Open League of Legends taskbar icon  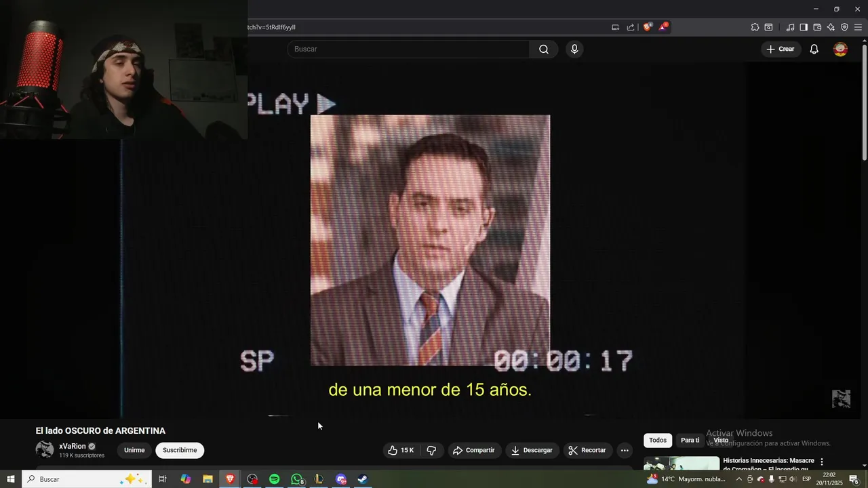(x=319, y=479)
